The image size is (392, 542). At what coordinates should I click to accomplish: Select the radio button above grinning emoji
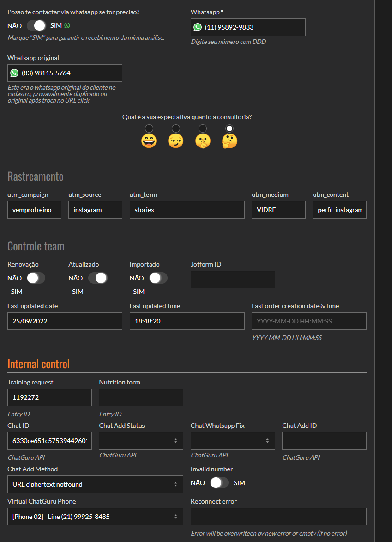(149, 128)
